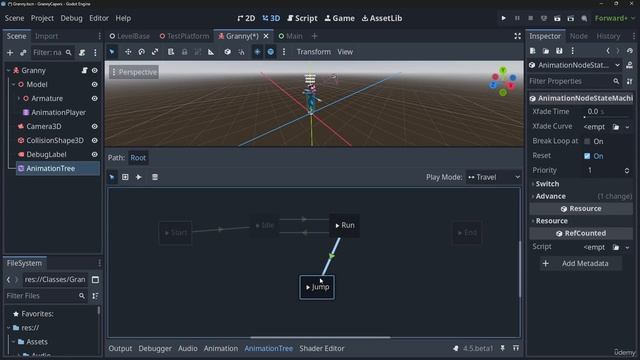
Task: Delete selected state machine node or transition
Action: [x=155, y=177]
